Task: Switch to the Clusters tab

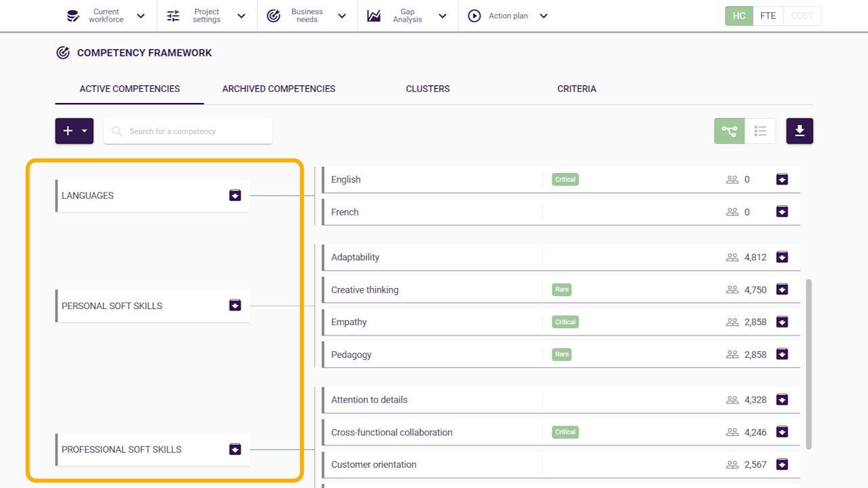Action: (x=428, y=89)
